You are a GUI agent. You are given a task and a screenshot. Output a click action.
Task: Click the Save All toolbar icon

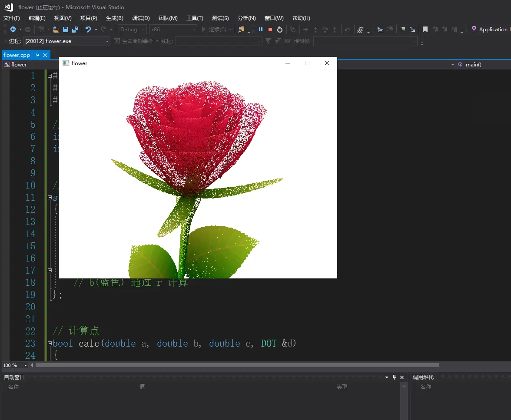(x=75, y=30)
